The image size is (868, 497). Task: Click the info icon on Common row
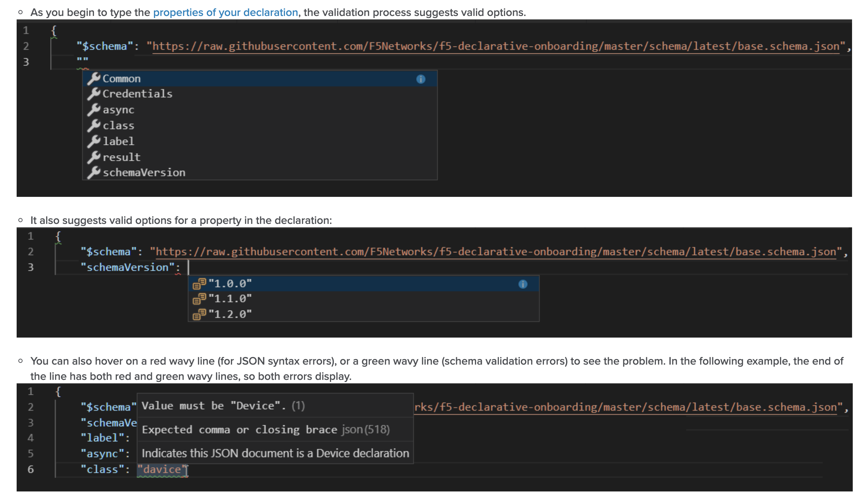pos(420,79)
